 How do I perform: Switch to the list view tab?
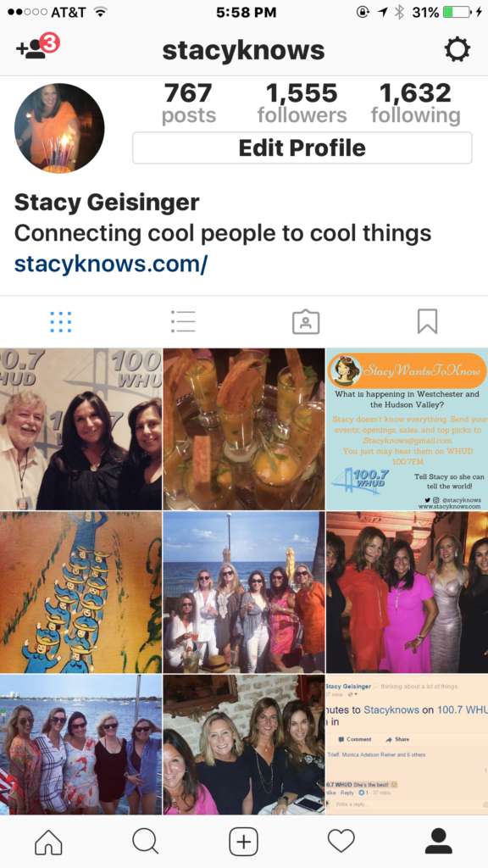pos(183,321)
